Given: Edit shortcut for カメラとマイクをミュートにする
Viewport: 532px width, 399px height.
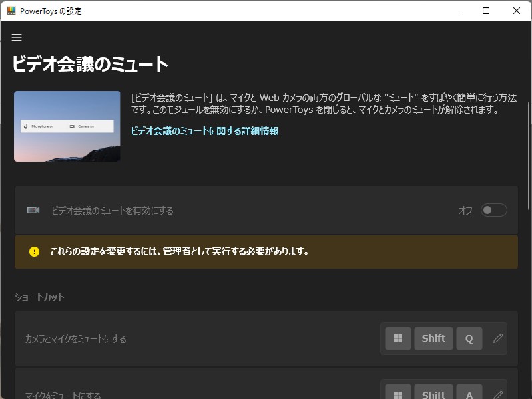Looking at the screenshot, I should click(x=498, y=338).
